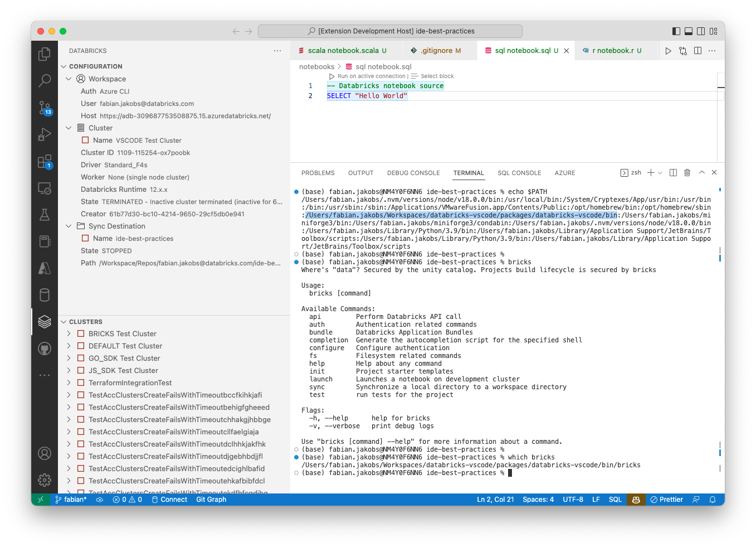Click Run on active connection lens

click(x=367, y=76)
